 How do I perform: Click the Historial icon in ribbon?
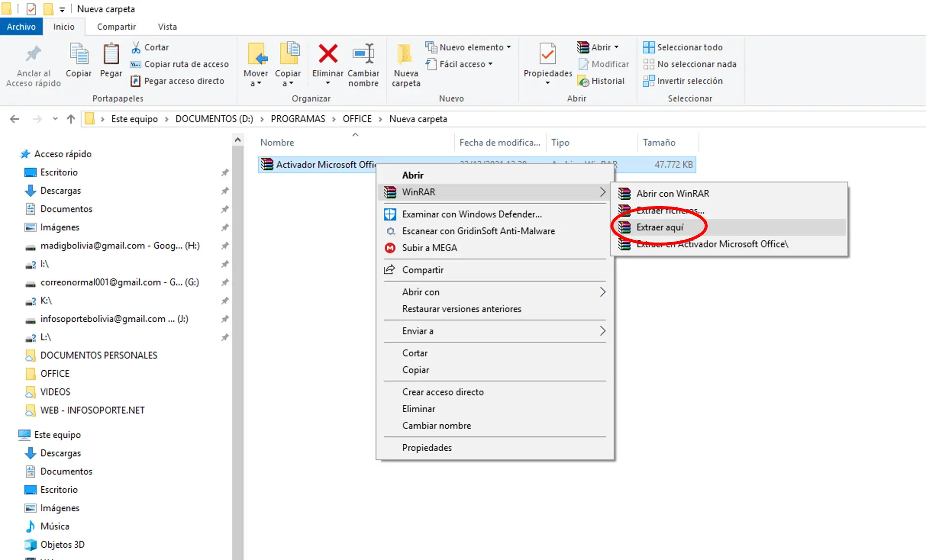(x=583, y=81)
